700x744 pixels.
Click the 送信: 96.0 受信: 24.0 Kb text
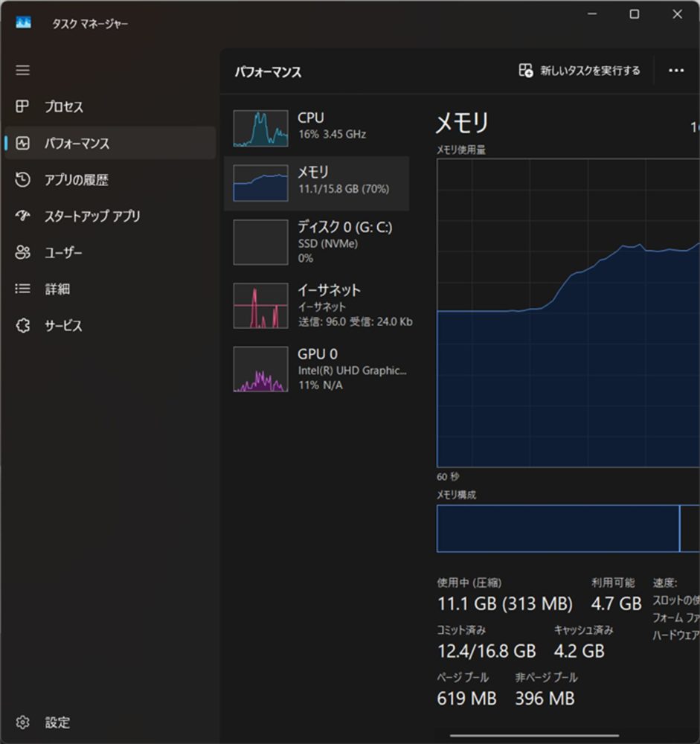356,321
